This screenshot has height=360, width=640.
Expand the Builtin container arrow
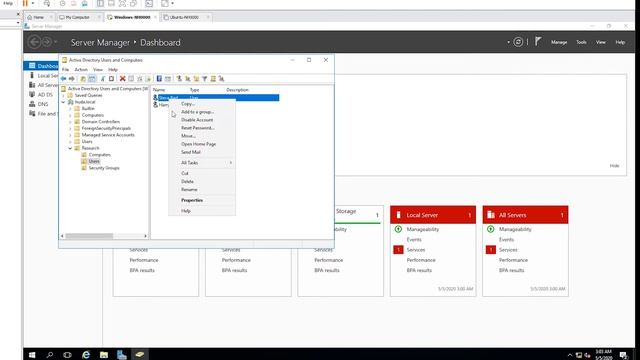[70, 109]
